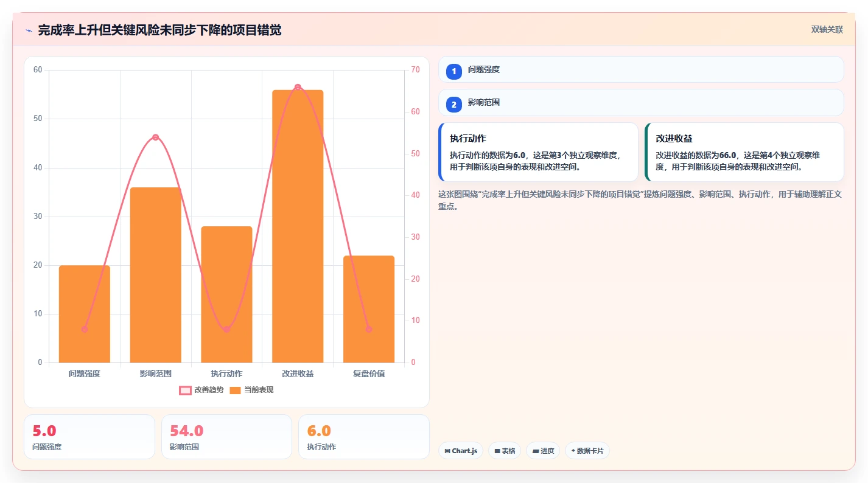Click the number 2 badge for 影响范围

click(453, 105)
